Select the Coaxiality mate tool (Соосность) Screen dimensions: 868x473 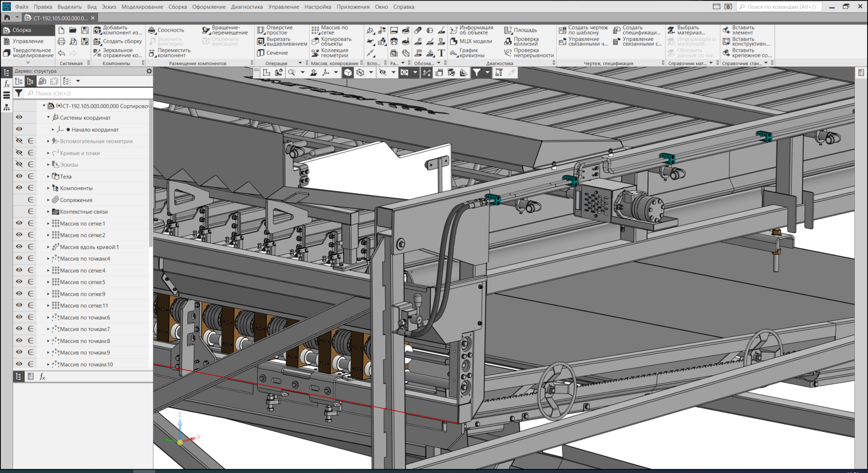(x=152, y=30)
